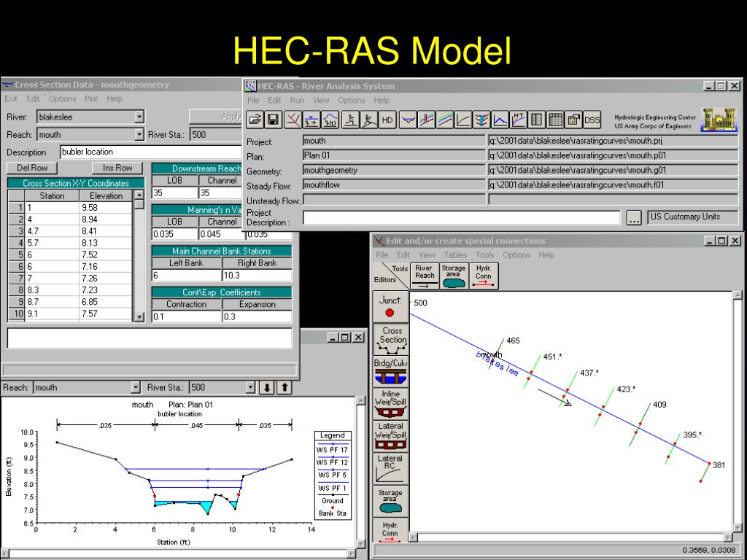Open X-Y-Z perspective plot icon
Image resolution: width=747 pixels, height=560 pixels.
pyautogui.click(x=481, y=120)
